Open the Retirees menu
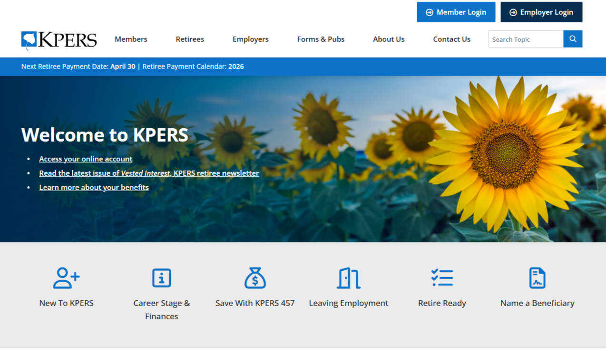Image resolution: width=606 pixels, height=364 pixels. [190, 39]
